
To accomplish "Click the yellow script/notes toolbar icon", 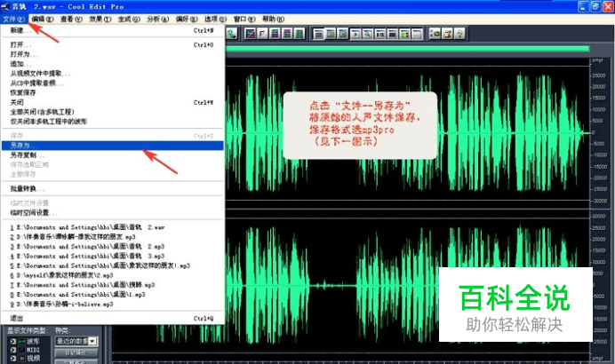I will point(447,34).
